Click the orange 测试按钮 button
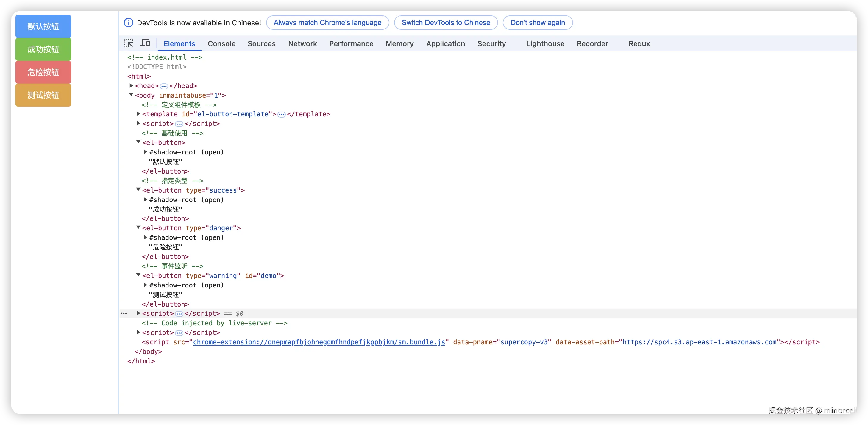This screenshot has height=425, width=868. pos(43,95)
